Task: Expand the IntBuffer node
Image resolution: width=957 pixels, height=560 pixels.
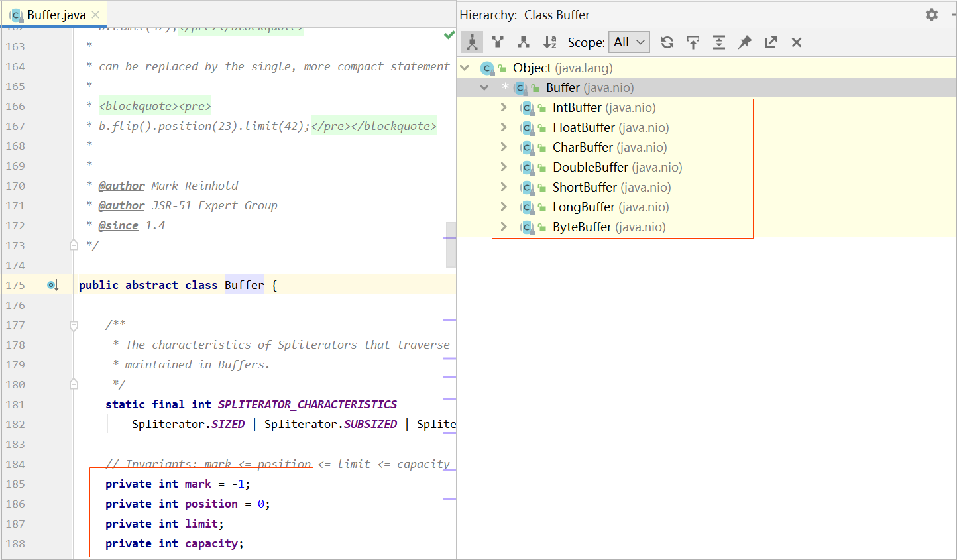Action: click(504, 107)
